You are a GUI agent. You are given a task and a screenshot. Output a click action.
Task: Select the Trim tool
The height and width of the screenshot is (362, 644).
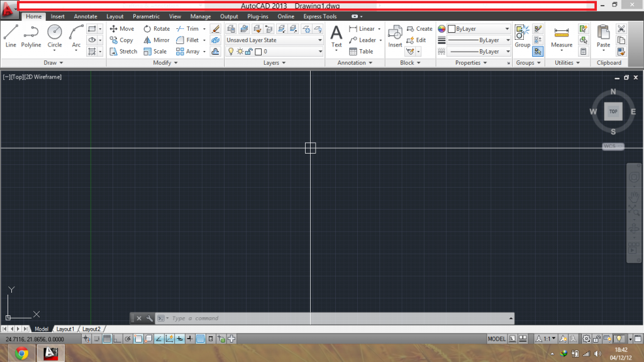tap(187, 29)
